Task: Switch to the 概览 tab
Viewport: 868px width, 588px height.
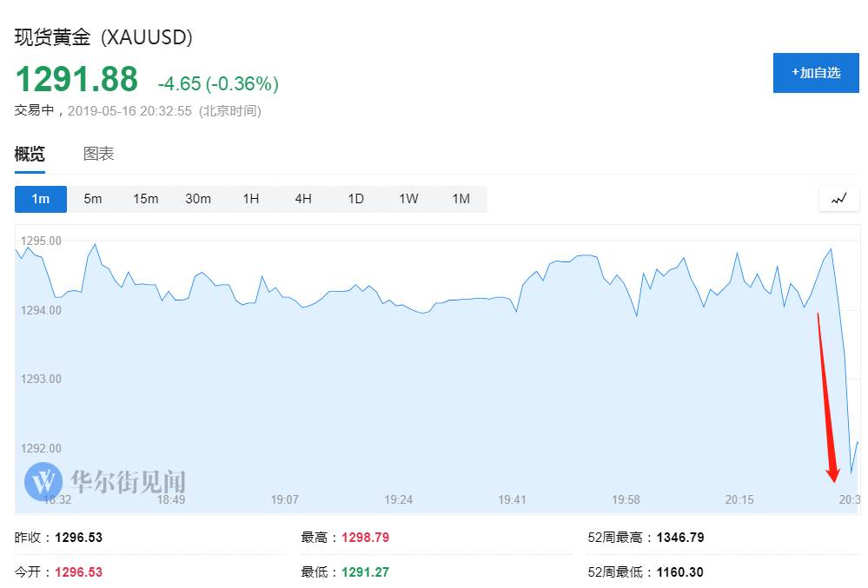Action: (x=30, y=155)
